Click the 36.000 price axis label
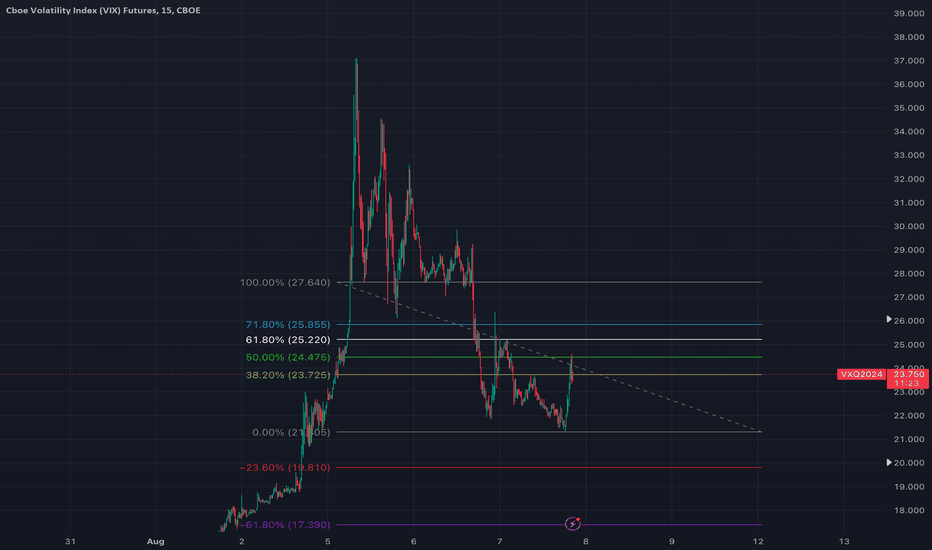 [909, 84]
